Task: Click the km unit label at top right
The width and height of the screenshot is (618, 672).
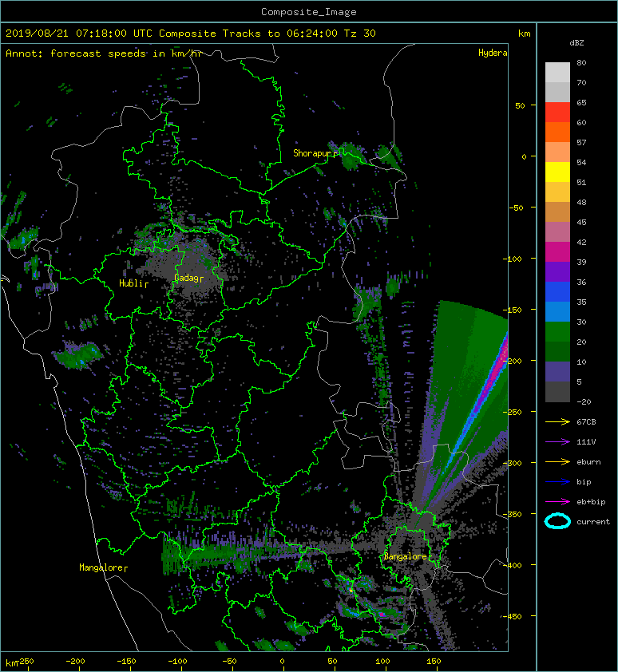Action: (524, 34)
